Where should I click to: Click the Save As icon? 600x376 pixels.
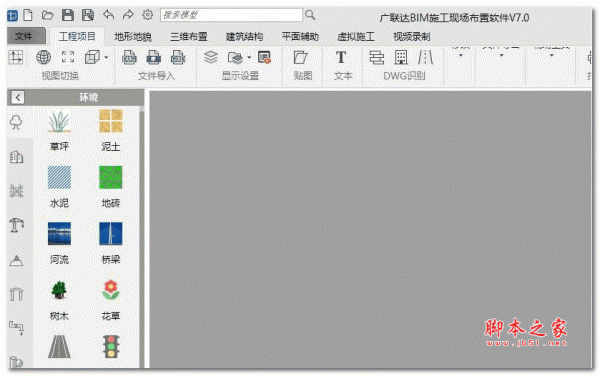pyautogui.click(x=88, y=15)
